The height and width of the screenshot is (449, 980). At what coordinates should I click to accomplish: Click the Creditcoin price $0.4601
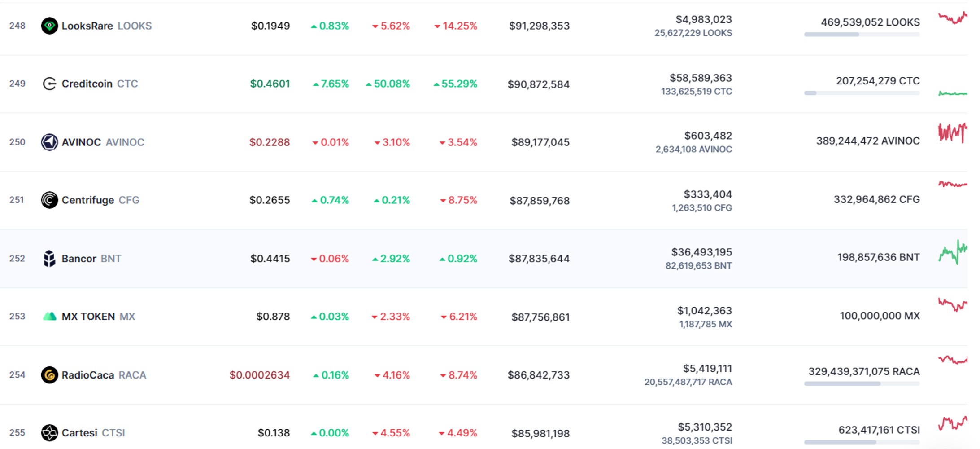click(270, 84)
